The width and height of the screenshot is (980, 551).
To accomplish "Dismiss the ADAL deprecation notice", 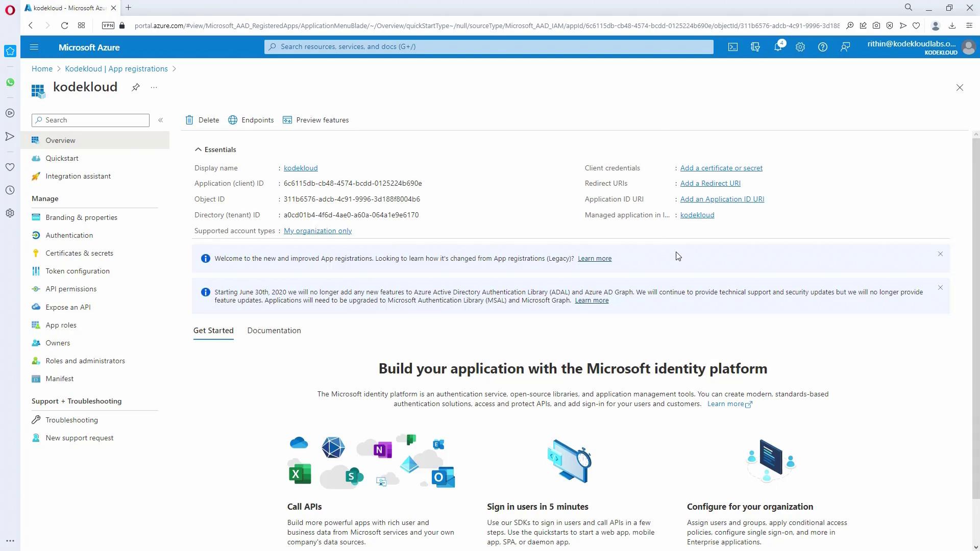I will click(940, 288).
